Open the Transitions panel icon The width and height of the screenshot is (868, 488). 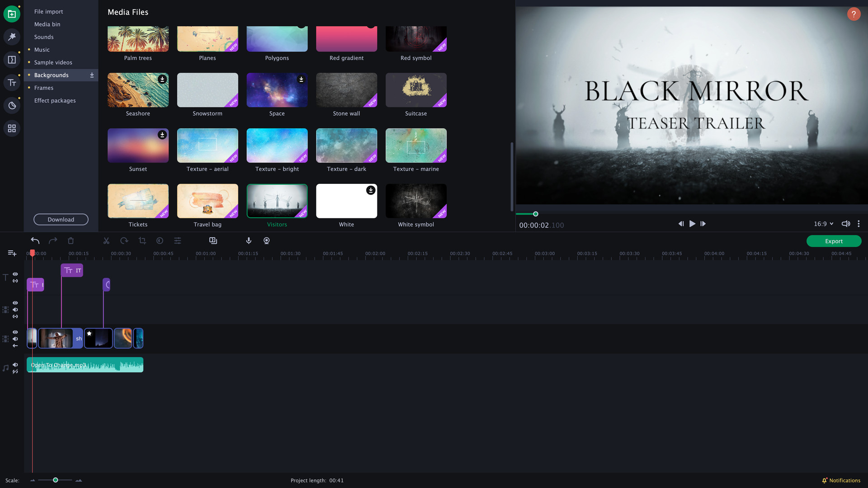tap(12, 60)
